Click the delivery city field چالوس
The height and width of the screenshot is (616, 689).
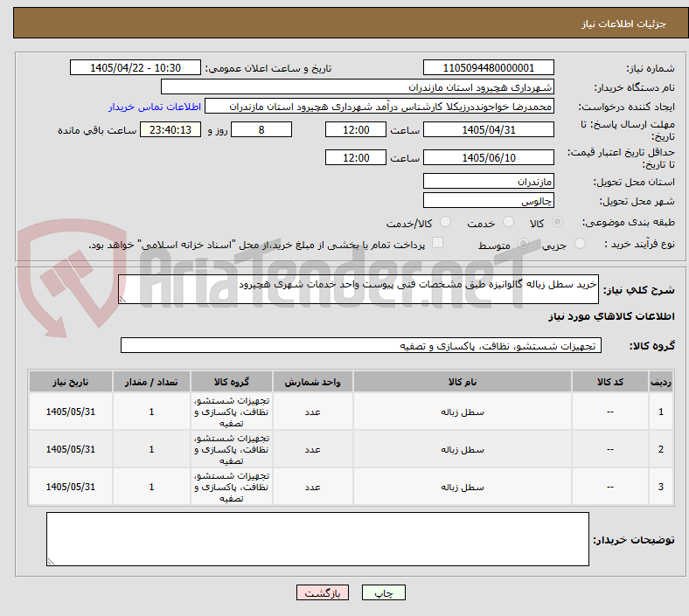pos(488,201)
